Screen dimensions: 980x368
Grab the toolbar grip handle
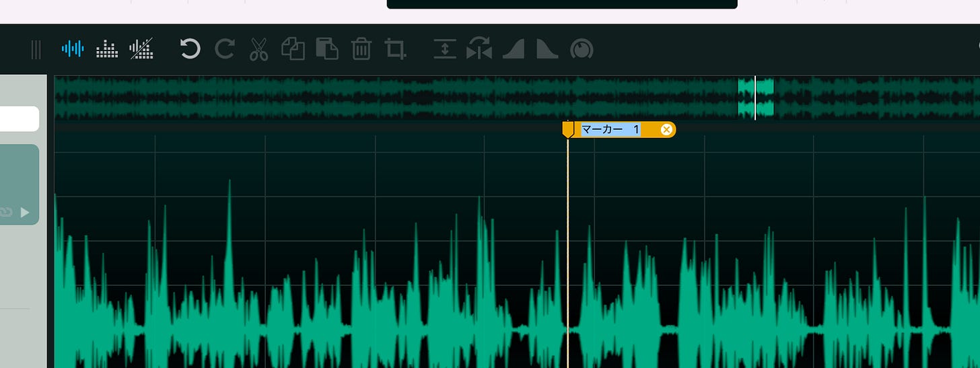pyautogui.click(x=36, y=49)
